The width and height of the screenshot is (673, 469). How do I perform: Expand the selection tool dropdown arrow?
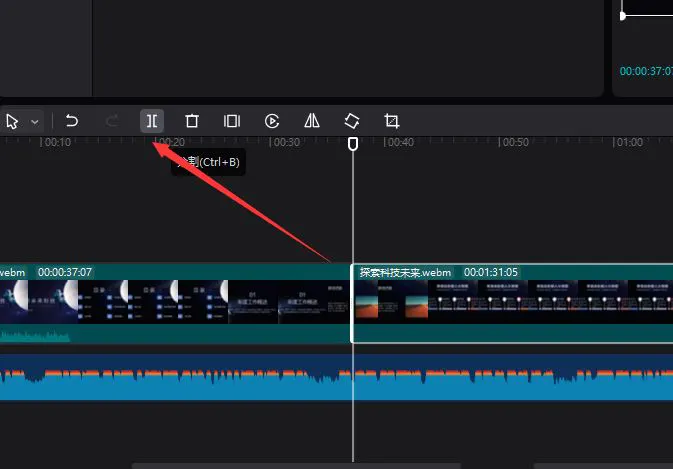(35, 122)
